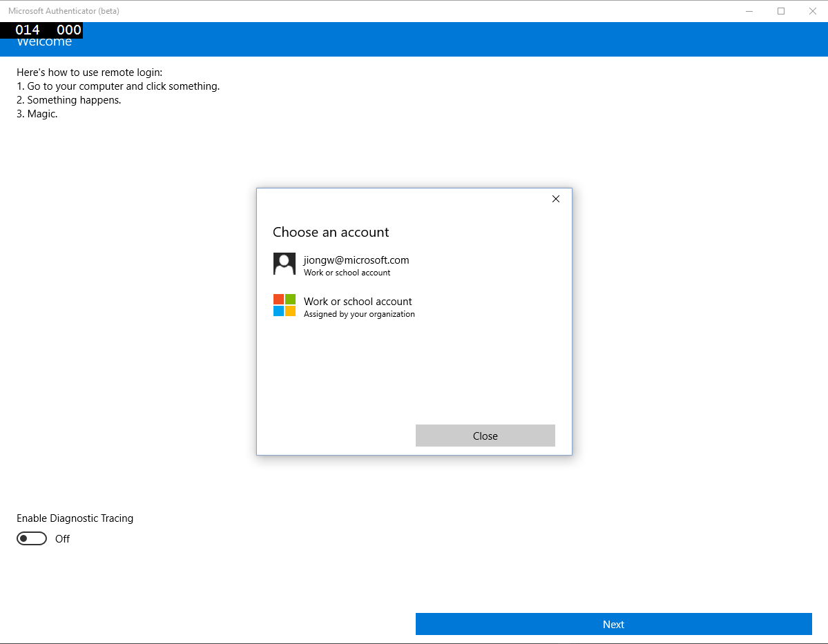Click the Off label beside the toggle

tap(62, 539)
